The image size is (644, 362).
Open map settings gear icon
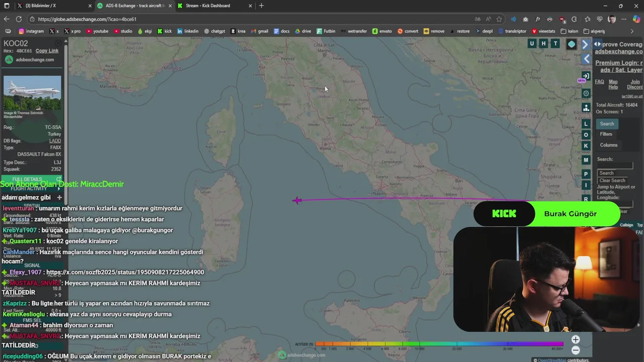click(586, 94)
